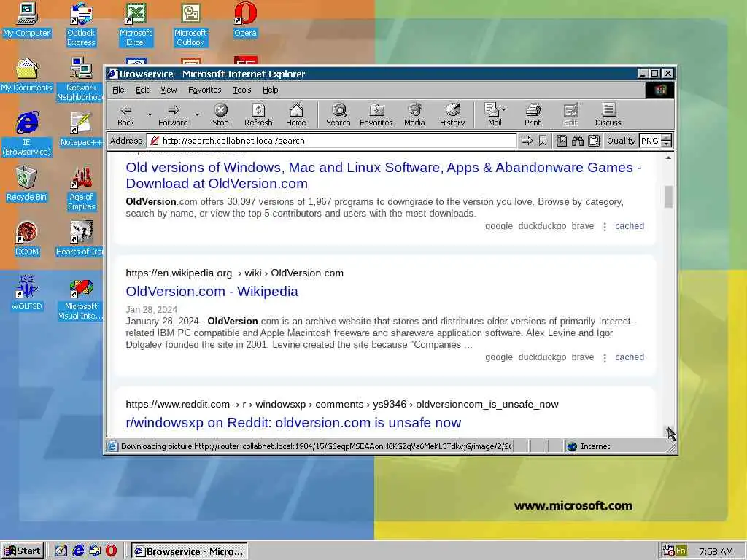Open three-dot menu on the Wikipedia result
The image size is (747, 560).
[605, 357]
